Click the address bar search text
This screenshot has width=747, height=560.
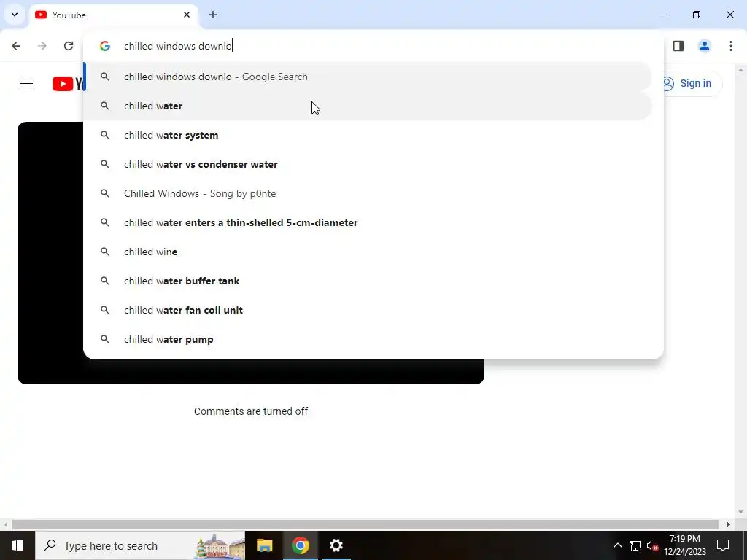click(178, 46)
